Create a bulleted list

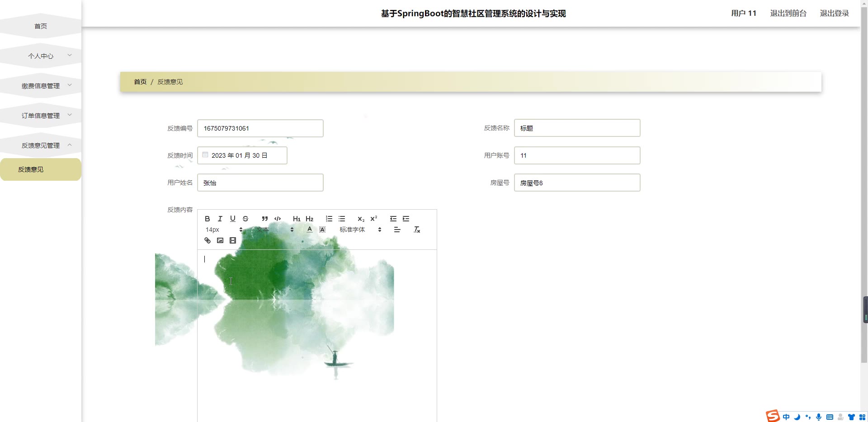(342, 219)
